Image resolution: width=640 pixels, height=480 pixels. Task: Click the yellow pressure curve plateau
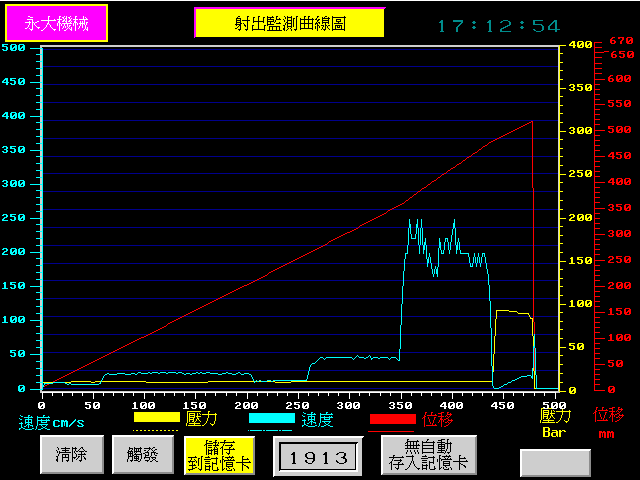512,312
